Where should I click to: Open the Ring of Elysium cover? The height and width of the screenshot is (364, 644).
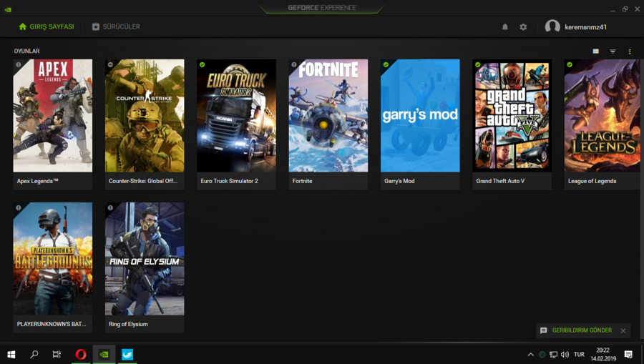pos(145,259)
